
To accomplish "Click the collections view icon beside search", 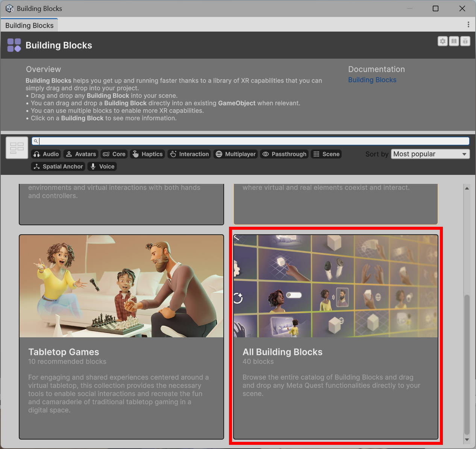I will (17, 147).
